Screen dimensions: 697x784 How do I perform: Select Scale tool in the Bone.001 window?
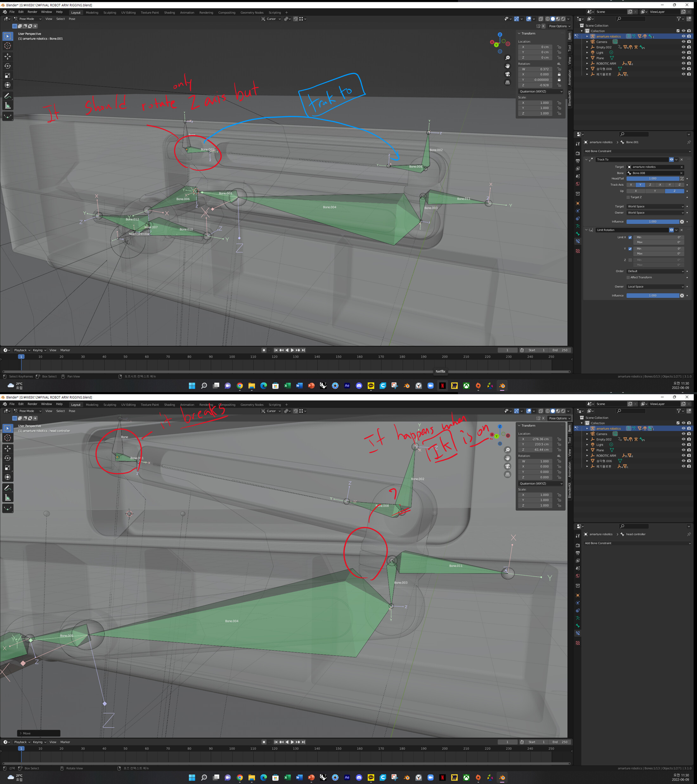click(8, 76)
